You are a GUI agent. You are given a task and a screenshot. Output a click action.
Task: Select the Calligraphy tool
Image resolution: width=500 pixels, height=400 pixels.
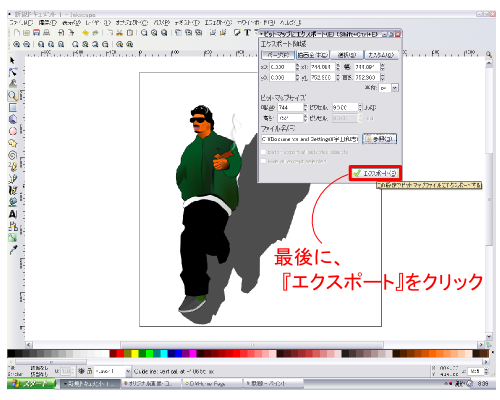click(13, 190)
